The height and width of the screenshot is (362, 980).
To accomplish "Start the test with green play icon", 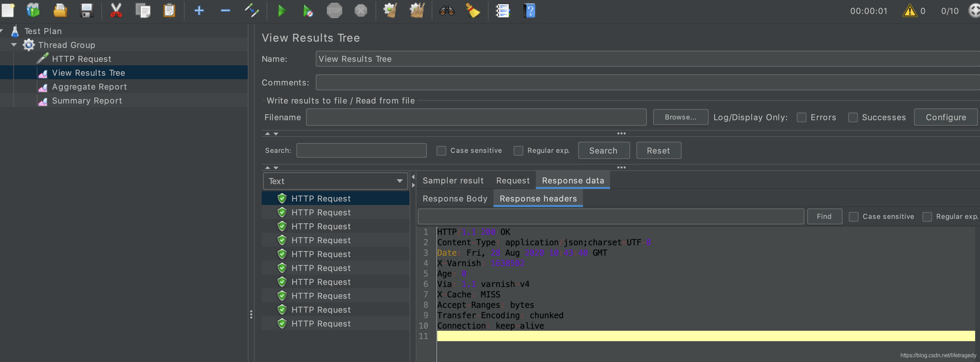I will 281,11.
